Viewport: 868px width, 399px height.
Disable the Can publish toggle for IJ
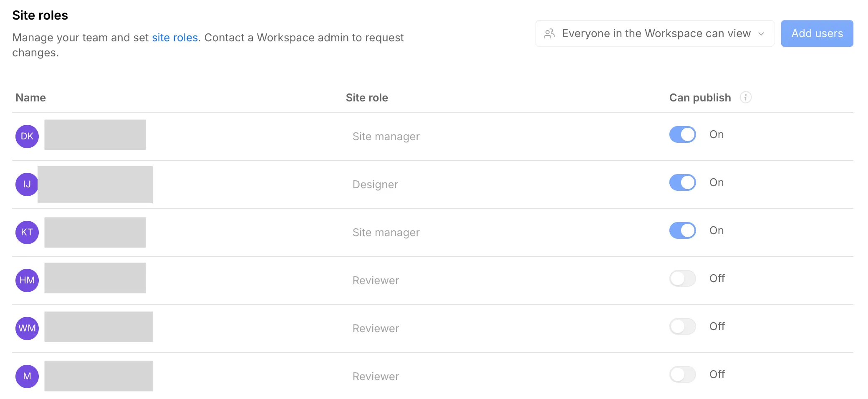click(x=683, y=182)
